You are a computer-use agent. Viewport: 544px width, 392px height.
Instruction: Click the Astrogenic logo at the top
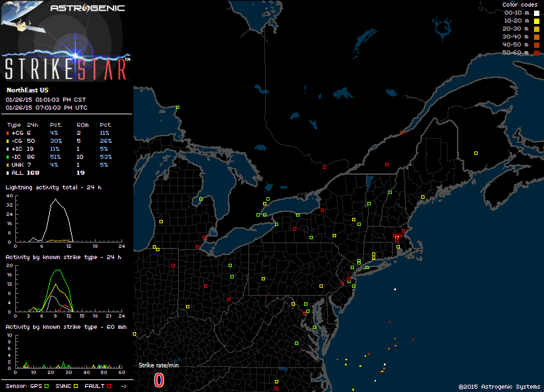click(88, 8)
